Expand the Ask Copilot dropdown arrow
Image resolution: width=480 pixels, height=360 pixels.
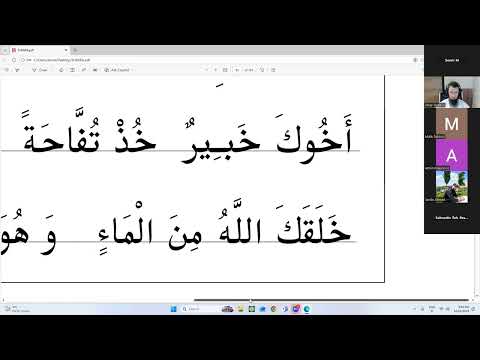[133, 70]
